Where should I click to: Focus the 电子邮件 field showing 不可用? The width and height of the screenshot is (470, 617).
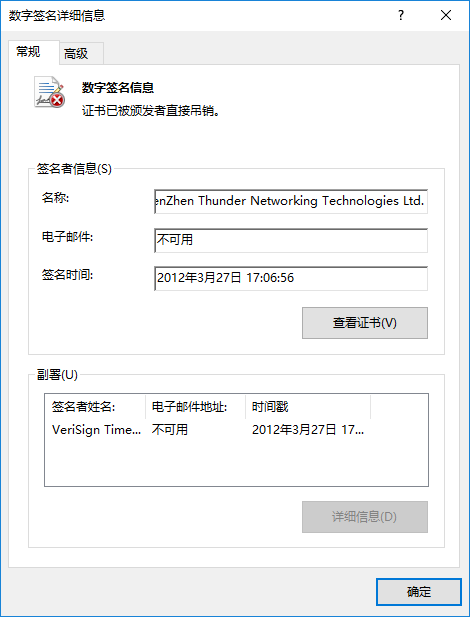[291, 240]
